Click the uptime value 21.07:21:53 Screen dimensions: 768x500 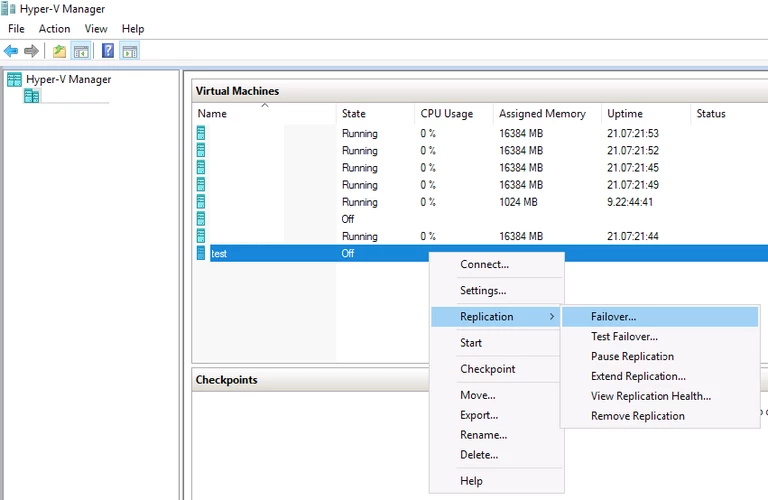[633, 133]
